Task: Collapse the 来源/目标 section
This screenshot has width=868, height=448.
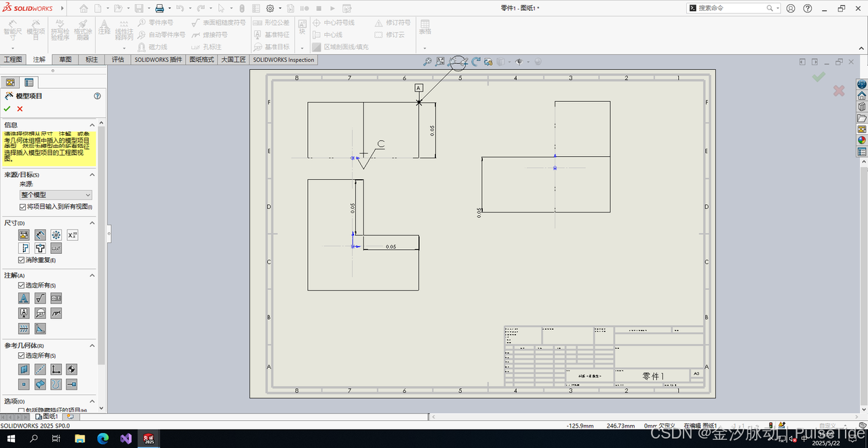Action: tap(92, 175)
